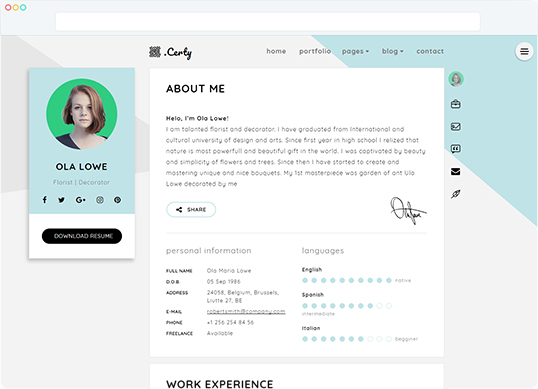Click the OLA LOWE name heading
538x389 pixels.
click(x=82, y=167)
